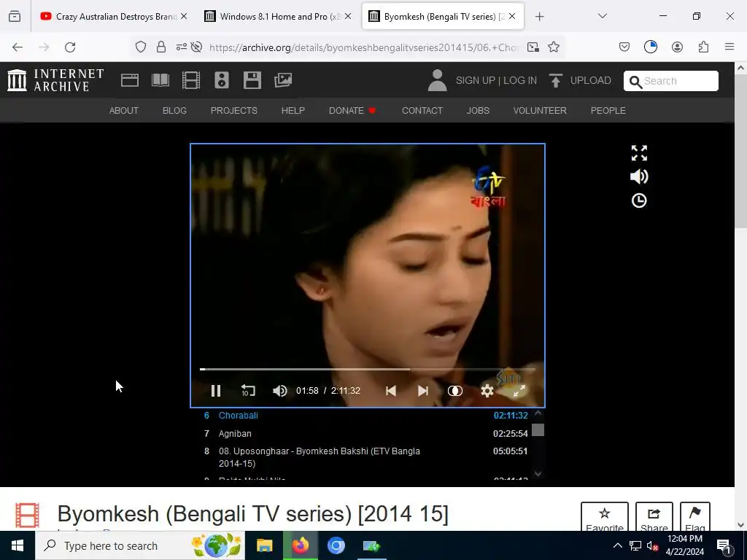Open the JOBS link

(478, 111)
